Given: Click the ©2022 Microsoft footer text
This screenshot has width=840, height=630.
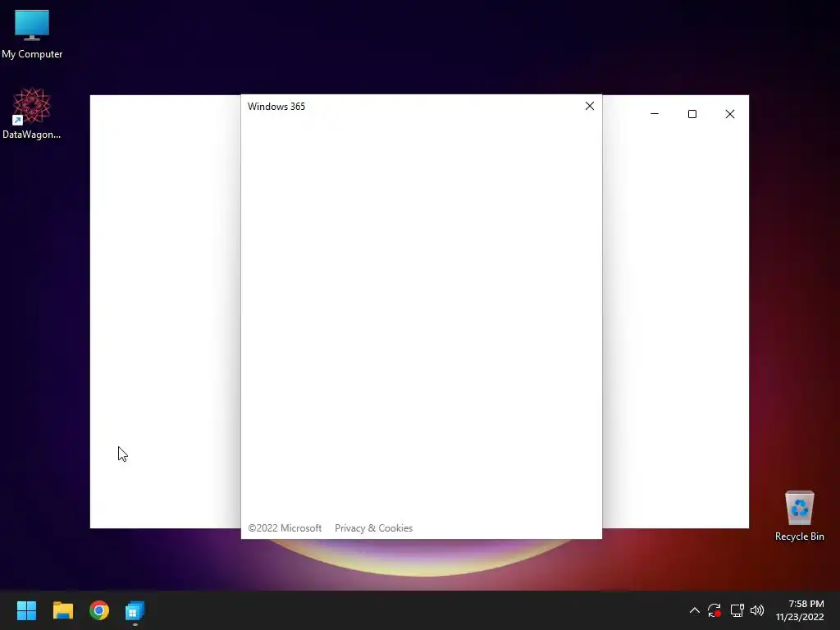Looking at the screenshot, I should [x=285, y=528].
